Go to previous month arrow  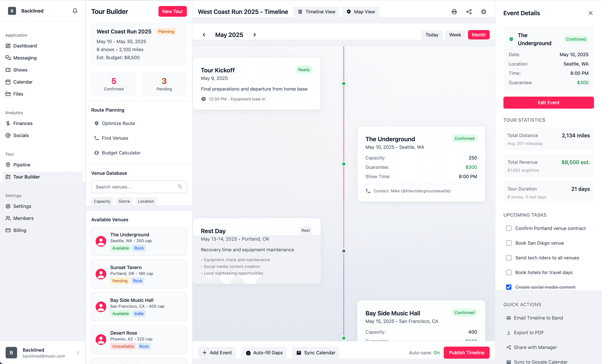point(204,35)
